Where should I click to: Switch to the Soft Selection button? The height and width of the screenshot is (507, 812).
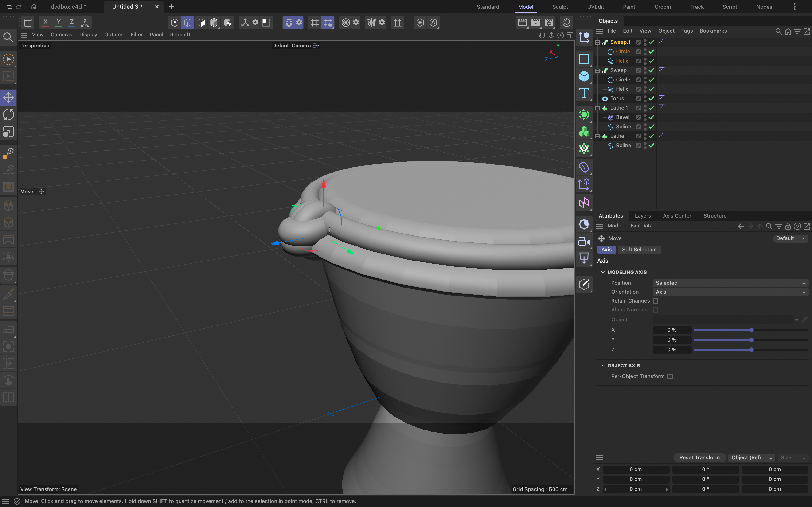click(x=639, y=250)
